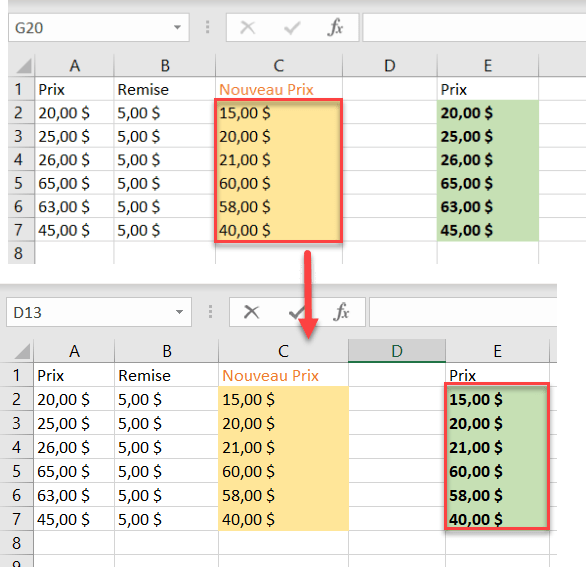Viewport: 586px width, 567px height.
Task: Click Select All corner triangle in upper sheet
Action: click(24, 66)
